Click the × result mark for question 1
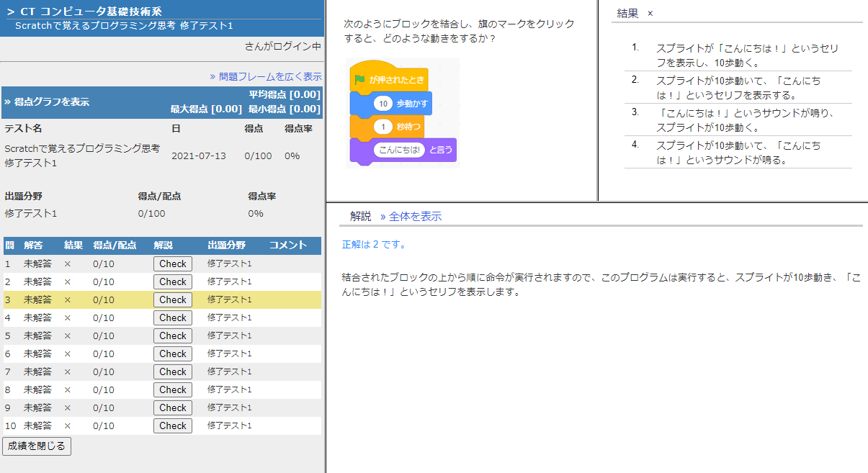868x473 pixels. [68, 263]
